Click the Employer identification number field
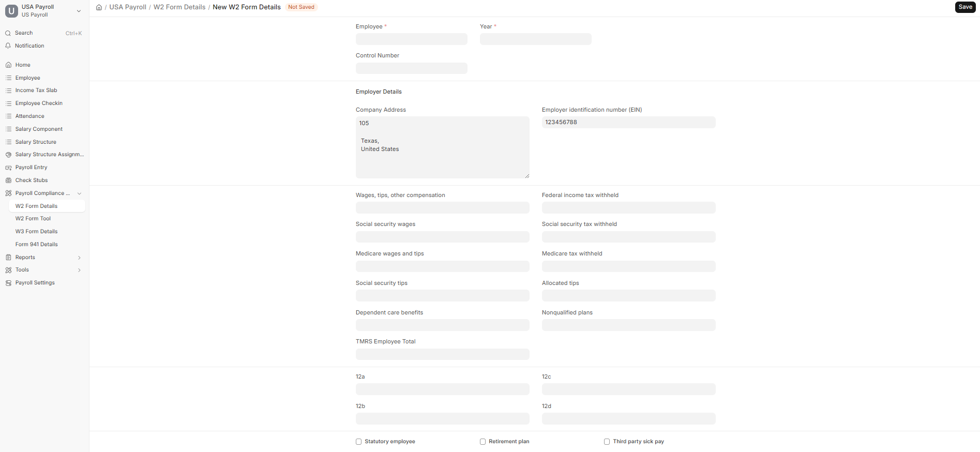This screenshot has height=452, width=980. [x=629, y=123]
